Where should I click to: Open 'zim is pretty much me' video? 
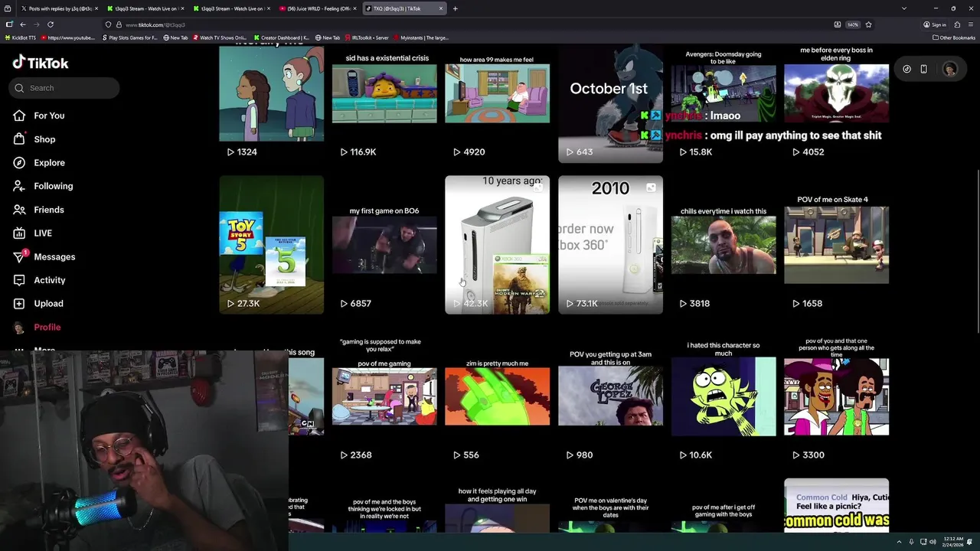tap(498, 396)
